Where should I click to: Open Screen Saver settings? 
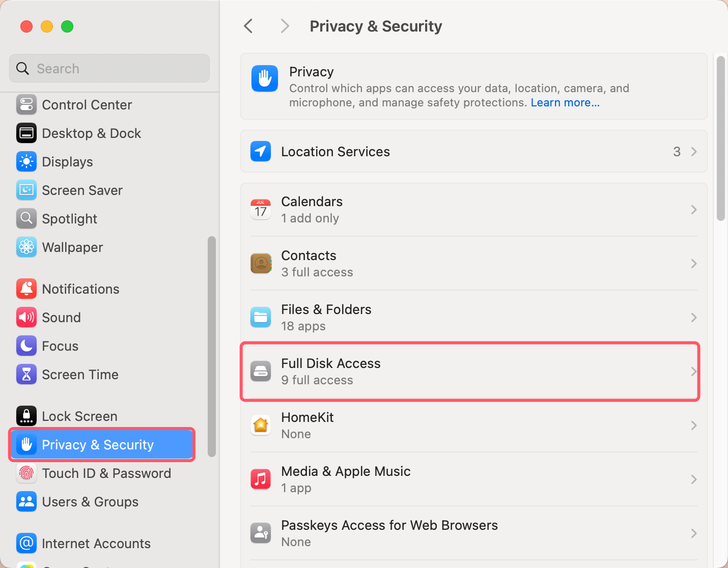26,190
